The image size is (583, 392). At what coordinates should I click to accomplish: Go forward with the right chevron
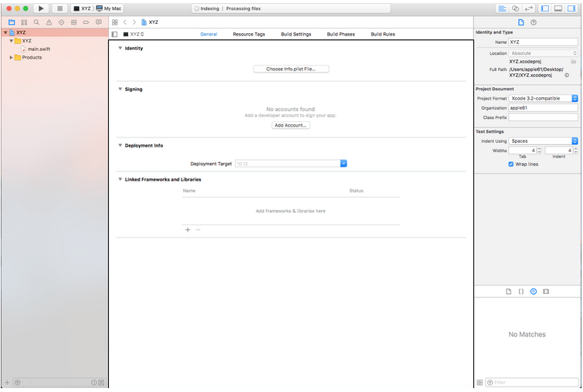click(134, 22)
